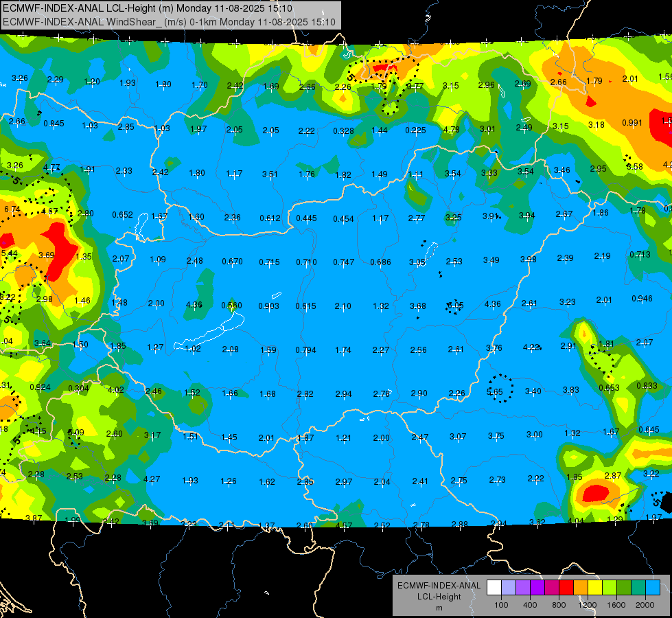This screenshot has height=618, width=672.
Task: Click the yellow legend swatch
Action: pyautogui.click(x=595, y=588)
